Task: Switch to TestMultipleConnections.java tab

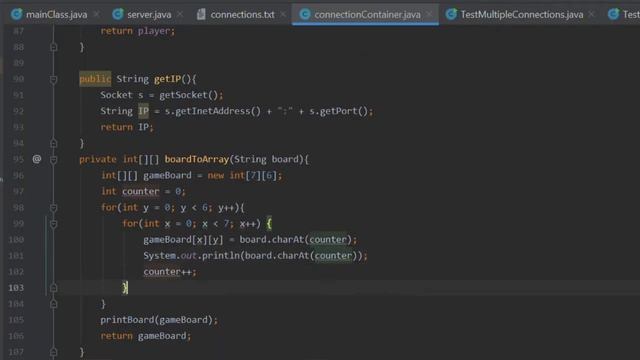Action: point(522,15)
